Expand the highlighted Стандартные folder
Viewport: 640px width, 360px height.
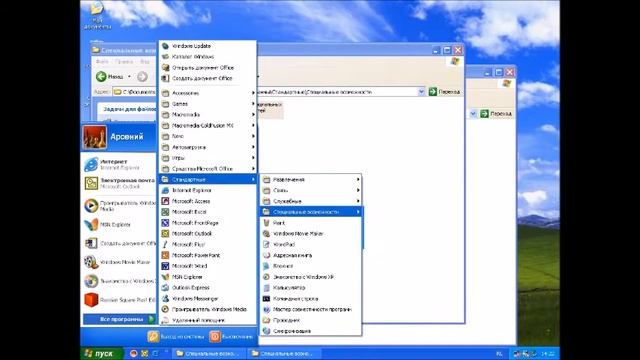coord(207,180)
